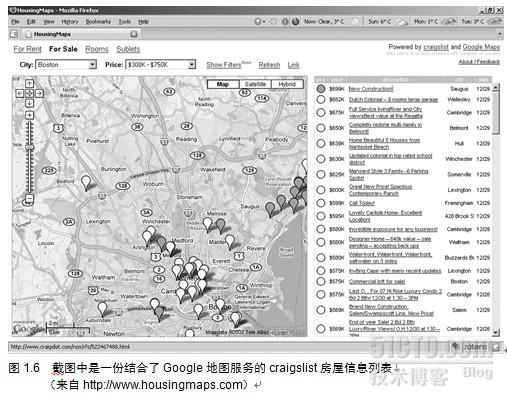The image size is (507, 400).
Task: Select radio for $675K Cambridge Full Service listing
Action: tap(321, 112)
